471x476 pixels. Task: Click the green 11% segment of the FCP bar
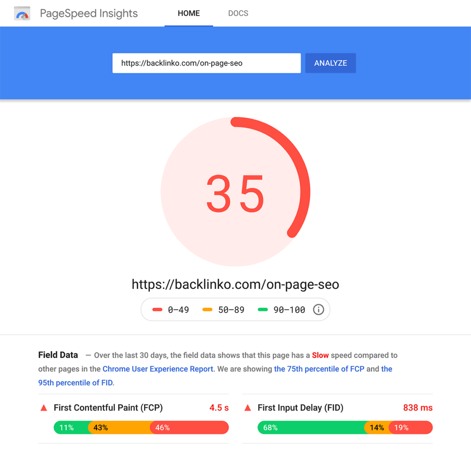pos(67,428)
